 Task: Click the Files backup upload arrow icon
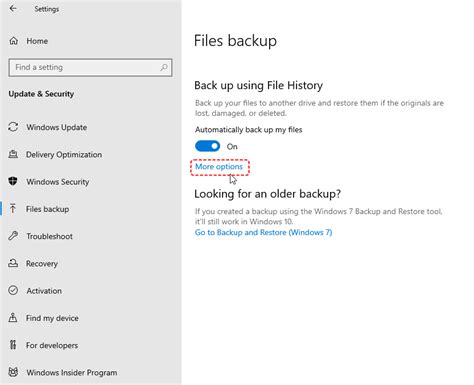click(x=13, y=209)
